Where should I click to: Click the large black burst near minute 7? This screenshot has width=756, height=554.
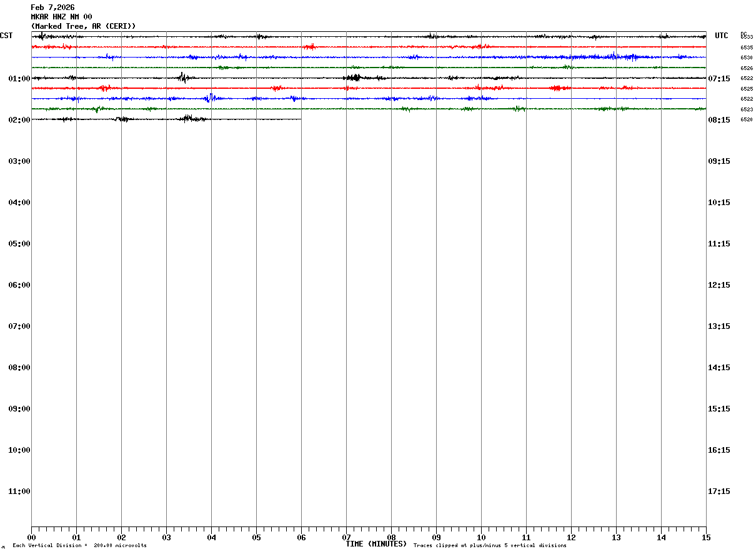(354, 78)
